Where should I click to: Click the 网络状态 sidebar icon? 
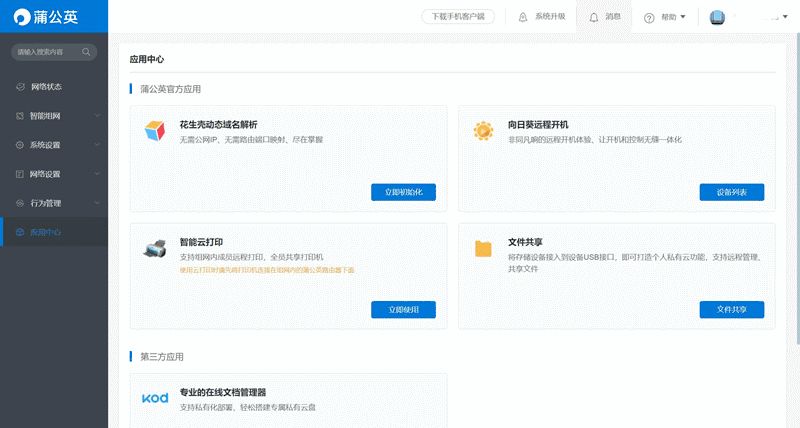pos(20,87)
